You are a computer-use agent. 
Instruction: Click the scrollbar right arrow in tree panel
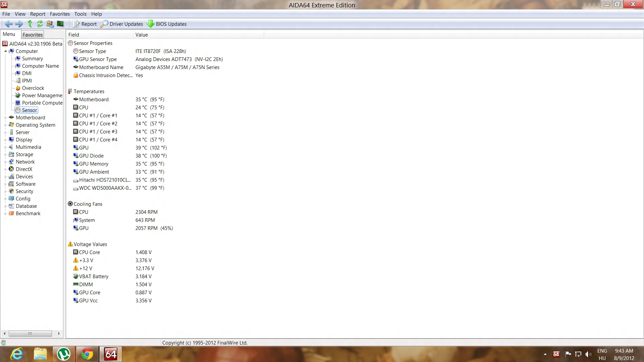coord(59,334)
